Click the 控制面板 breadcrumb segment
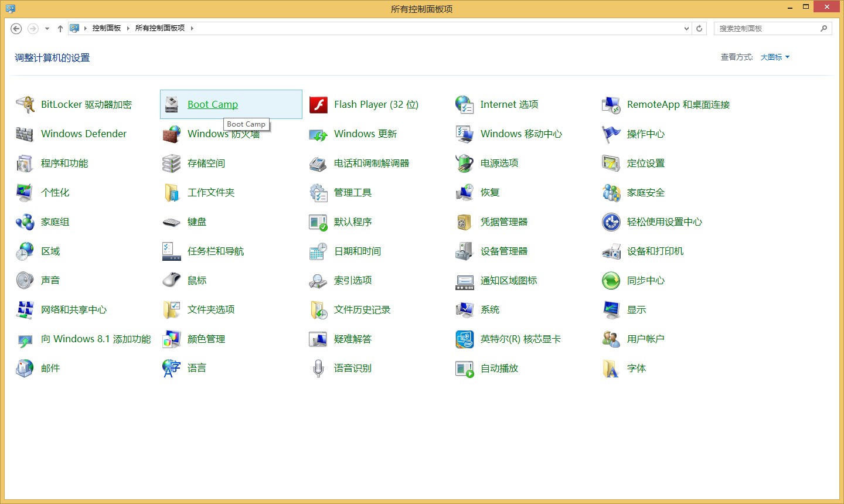 (107, 28)
